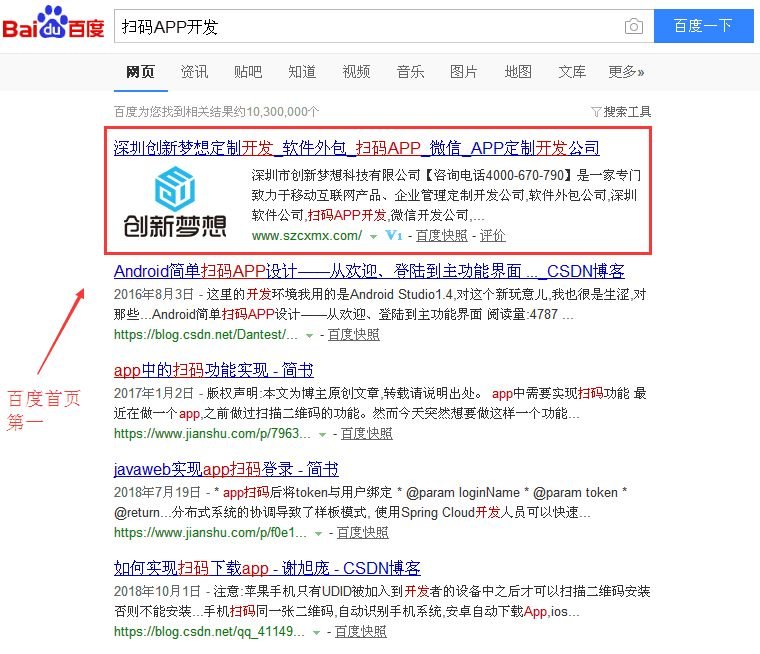Select the 视频 tab
Viewport: 760px width, 654px height.
[356, 72]
